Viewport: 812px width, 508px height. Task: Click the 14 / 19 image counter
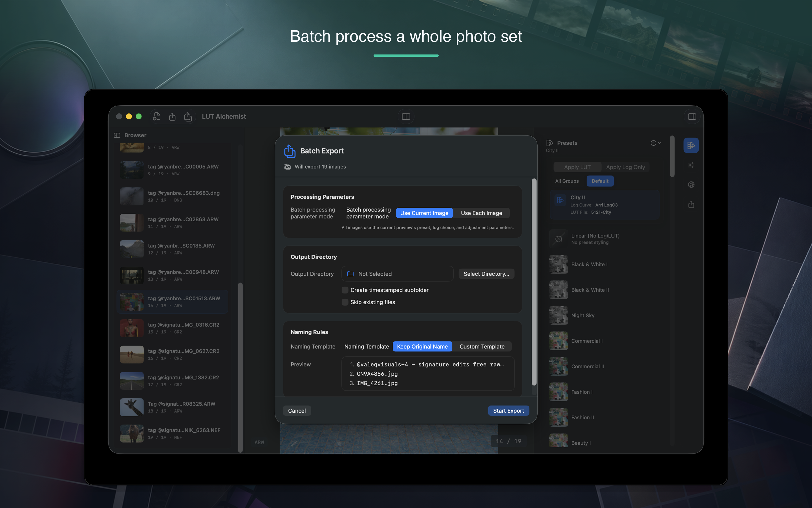tap(508, 441)
